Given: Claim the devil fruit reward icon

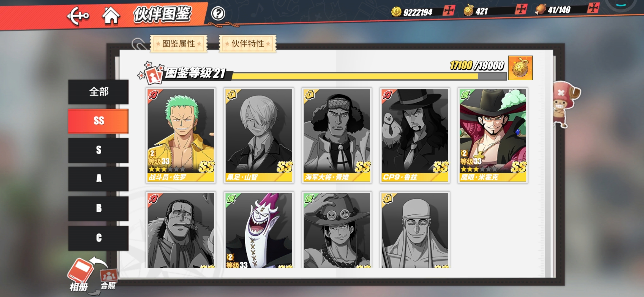Looking at the screenshot, I should [x=520, y=68].
